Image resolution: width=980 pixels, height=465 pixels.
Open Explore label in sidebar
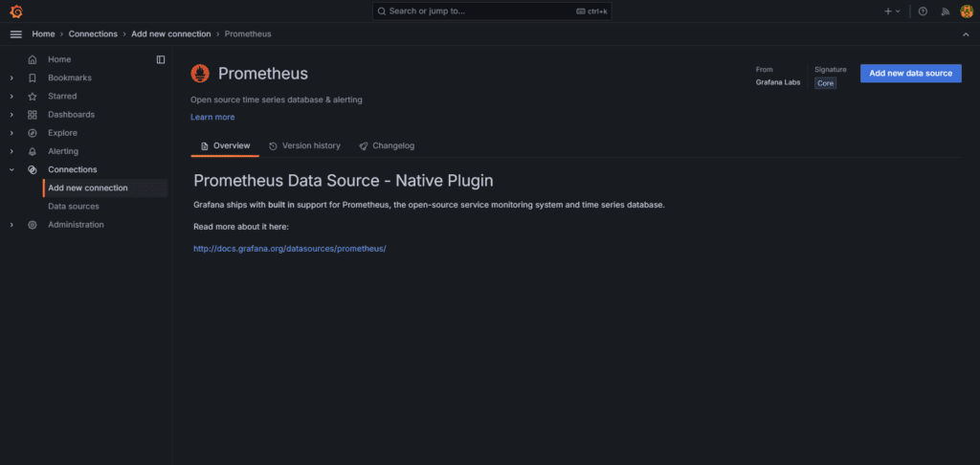pyautogui.click(x=62, y=133)
